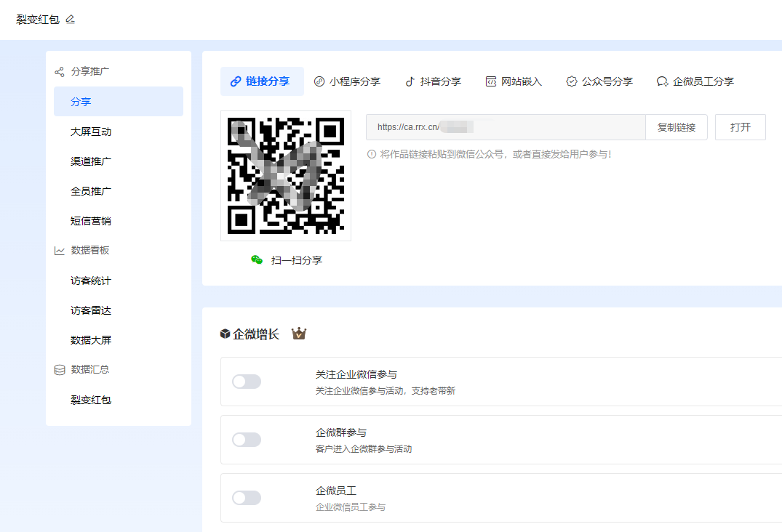Click the database icon beside 数据汇总
The height and width of the screenshot is (532, 782).
60,370
